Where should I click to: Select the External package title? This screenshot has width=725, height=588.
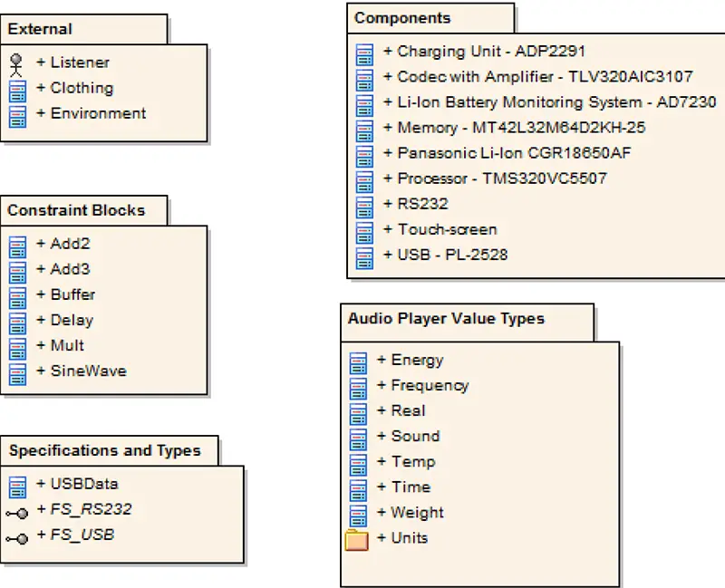40,29
